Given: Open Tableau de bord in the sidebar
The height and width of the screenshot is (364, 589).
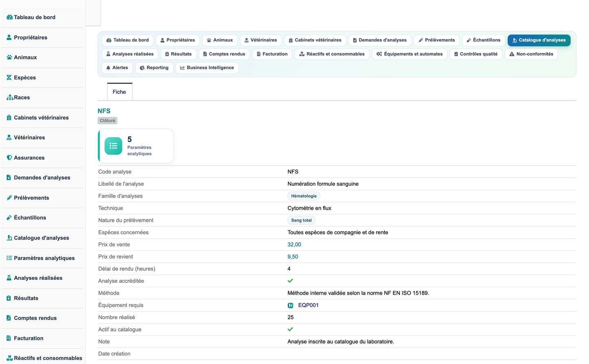Looking at the screenshot, I should tap(31, 18).
